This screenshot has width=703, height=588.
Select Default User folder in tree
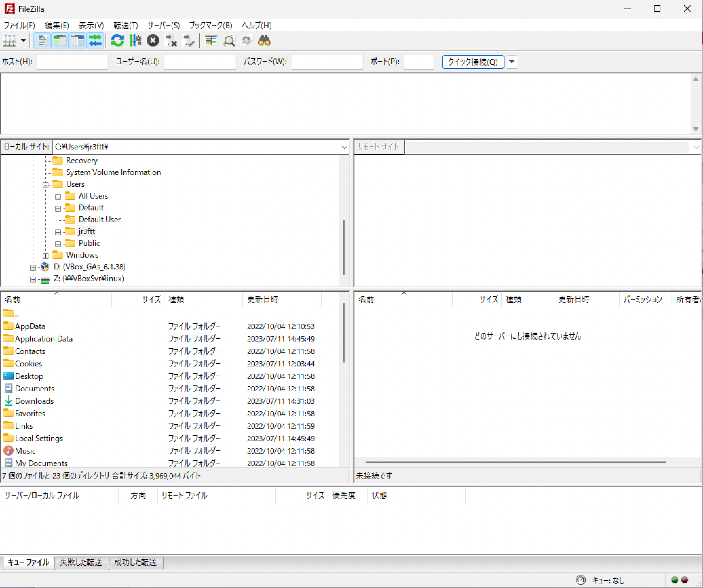100,219
